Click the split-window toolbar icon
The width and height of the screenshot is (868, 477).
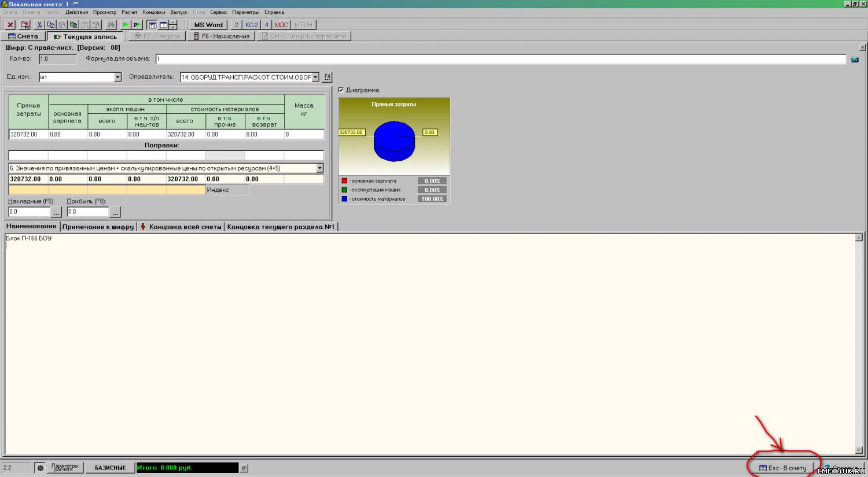[x=164, y=25]
